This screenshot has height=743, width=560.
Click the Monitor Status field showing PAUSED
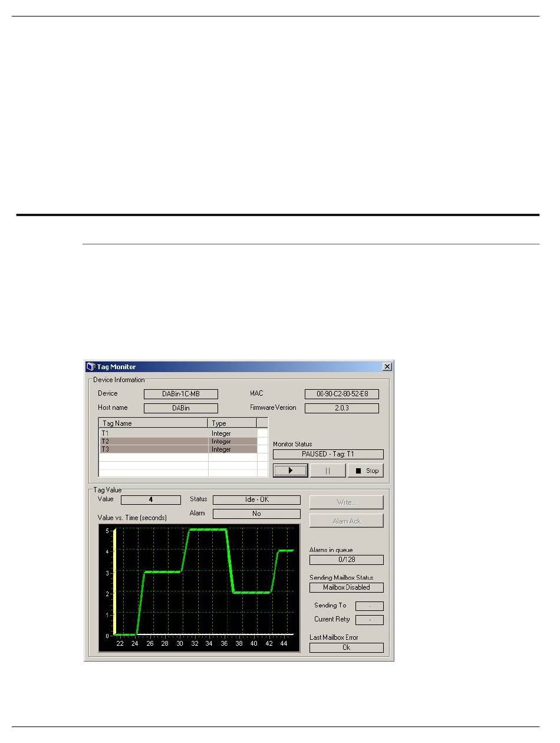328,455
